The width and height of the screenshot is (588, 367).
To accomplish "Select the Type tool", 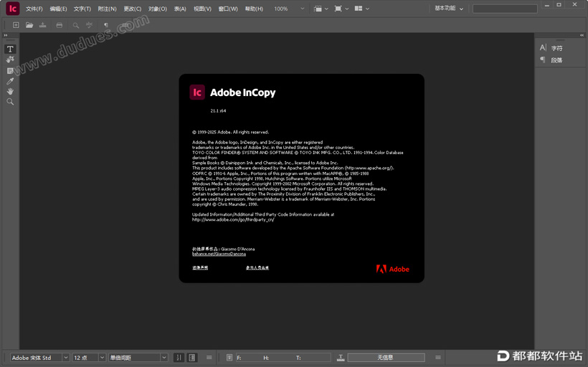I will point(10,49).
